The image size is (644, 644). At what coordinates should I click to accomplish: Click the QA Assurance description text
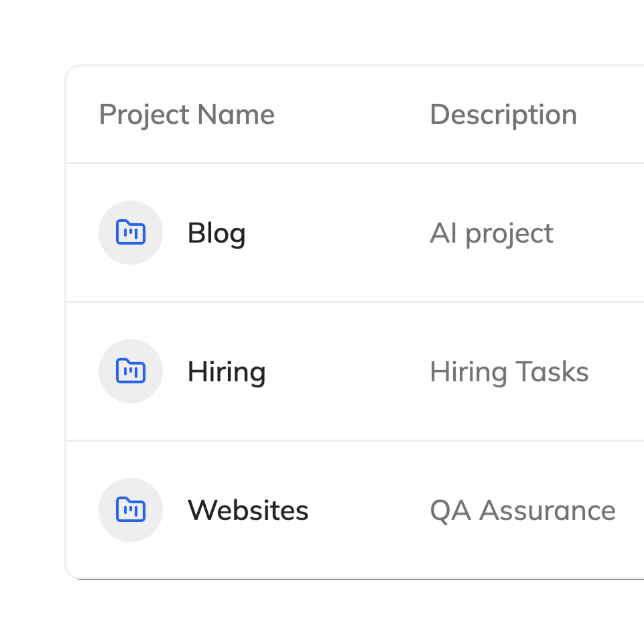pyautogui.click(x=522, y=511)
